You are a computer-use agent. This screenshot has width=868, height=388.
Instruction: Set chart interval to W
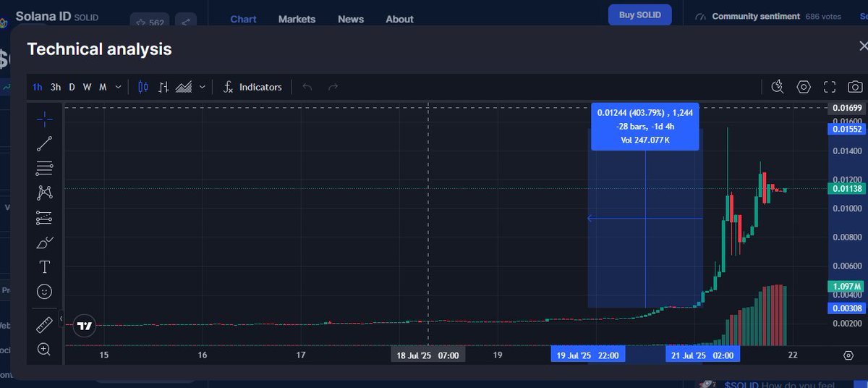click(x=87, y=87)
